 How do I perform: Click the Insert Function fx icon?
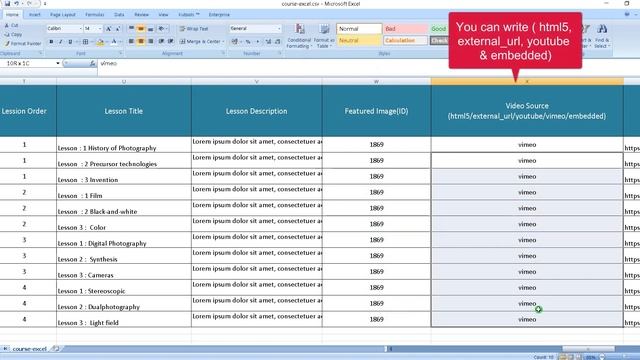click(93, 64)
